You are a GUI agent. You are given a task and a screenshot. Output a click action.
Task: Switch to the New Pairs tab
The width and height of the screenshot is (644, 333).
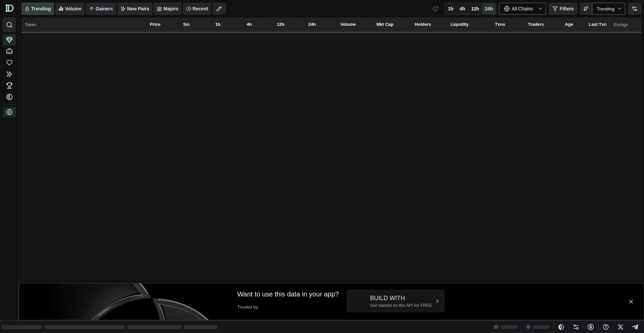(x=135, y=9)
